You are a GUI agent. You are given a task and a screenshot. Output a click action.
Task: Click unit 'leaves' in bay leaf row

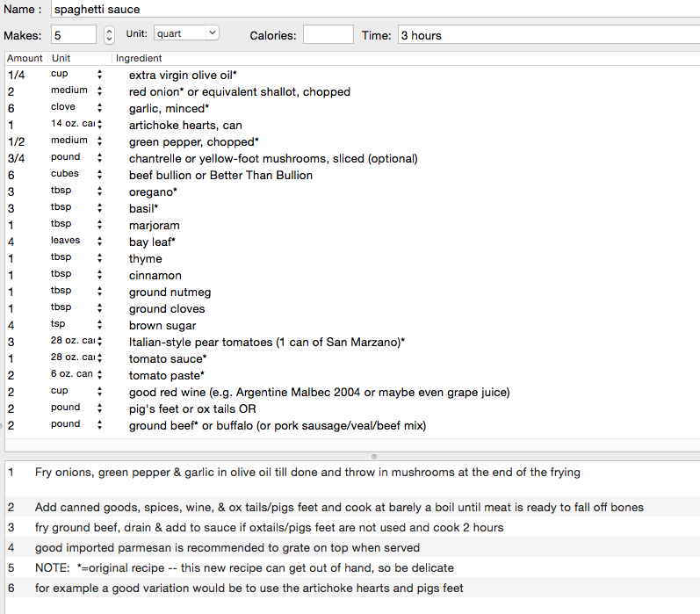point(65,240)
